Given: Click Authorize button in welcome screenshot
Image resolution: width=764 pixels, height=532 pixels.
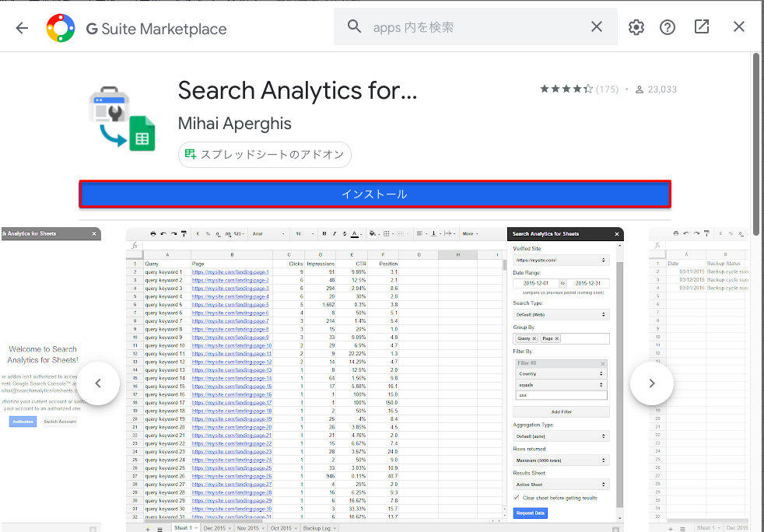Looking at the screenshot, I should 23,422.
